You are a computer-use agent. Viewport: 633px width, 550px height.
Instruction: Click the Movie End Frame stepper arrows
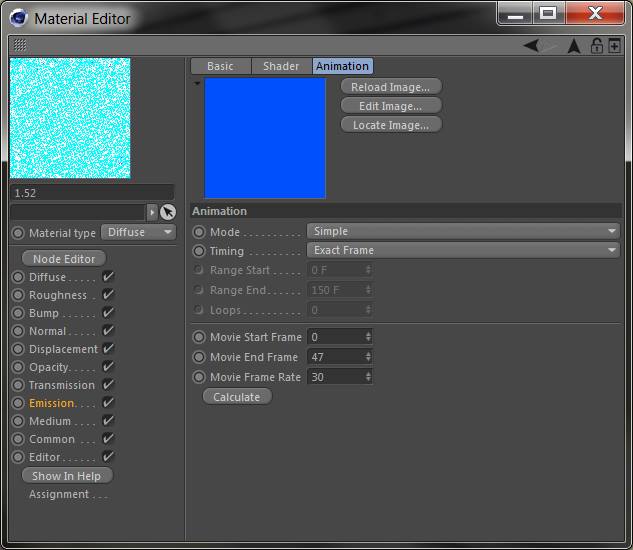(368, 357)
